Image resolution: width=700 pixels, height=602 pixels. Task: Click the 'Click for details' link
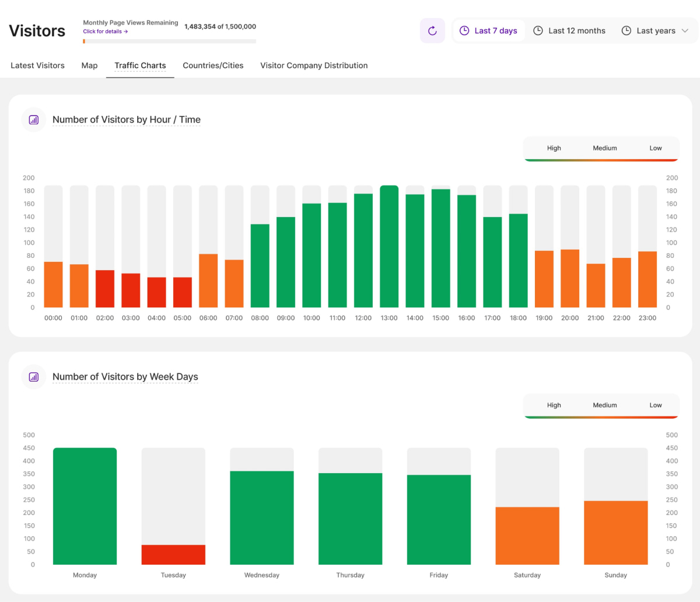point(105,32)
